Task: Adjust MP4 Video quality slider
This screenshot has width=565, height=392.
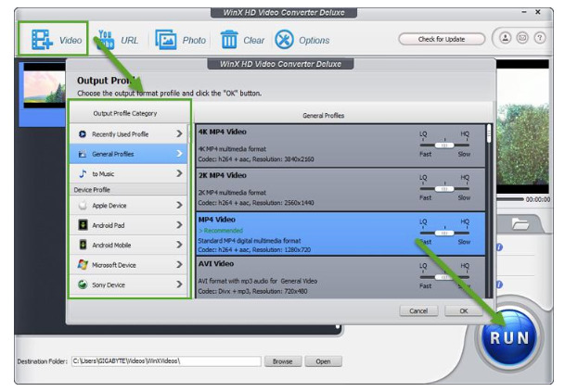Action: 444,233
